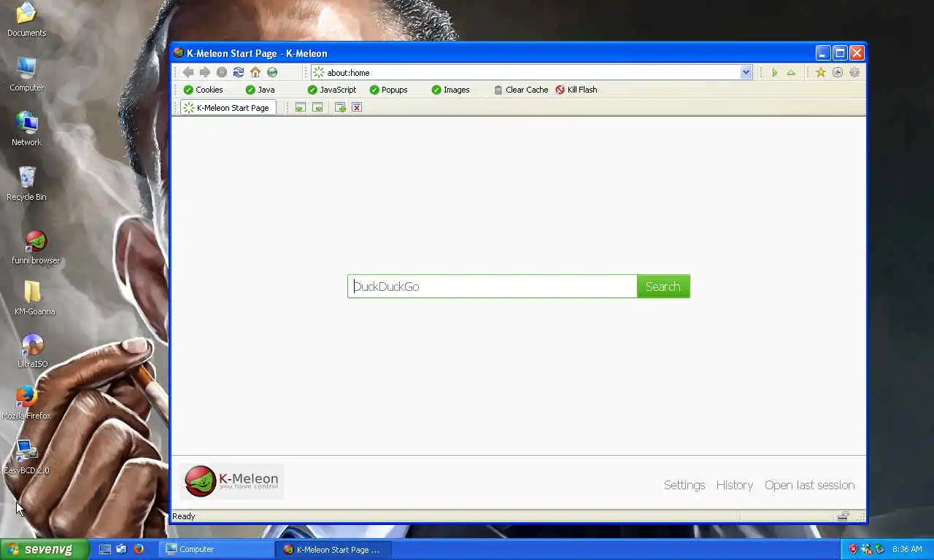The image size is (934, 560).
Task: Click Clear Cache in privacy bar
Action: (521, 90)
